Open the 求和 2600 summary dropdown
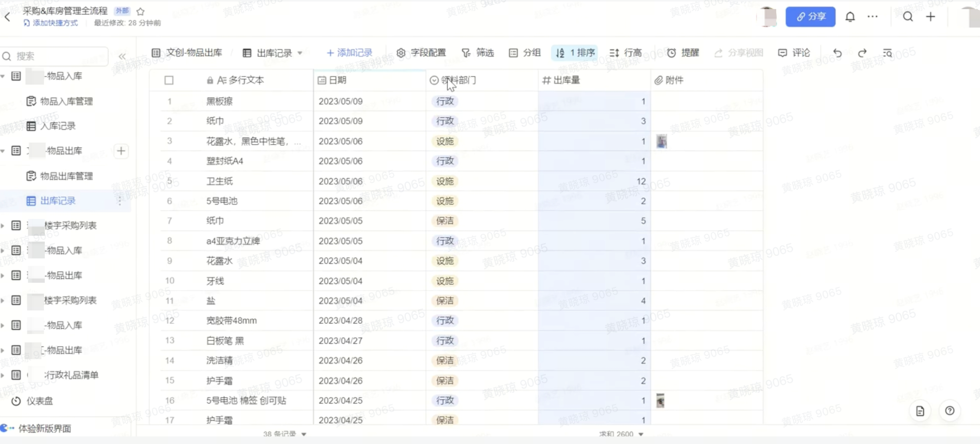980x444 pixels. (641, 434)
